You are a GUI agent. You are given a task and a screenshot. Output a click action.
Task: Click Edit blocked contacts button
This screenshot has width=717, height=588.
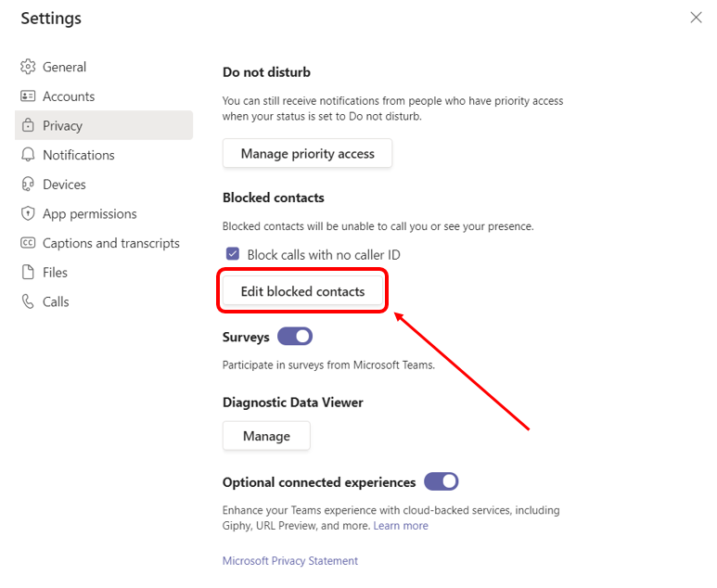click(x=302, y=291)
